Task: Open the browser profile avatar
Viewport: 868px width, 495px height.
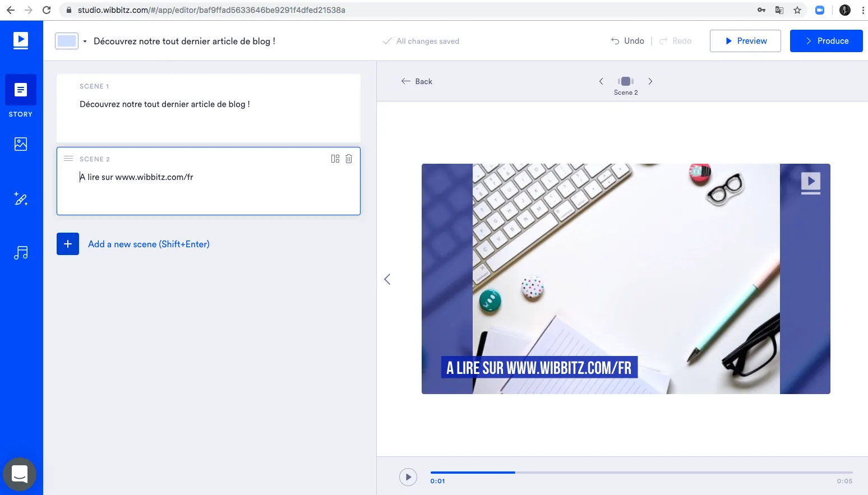Action: pos(845,10)
